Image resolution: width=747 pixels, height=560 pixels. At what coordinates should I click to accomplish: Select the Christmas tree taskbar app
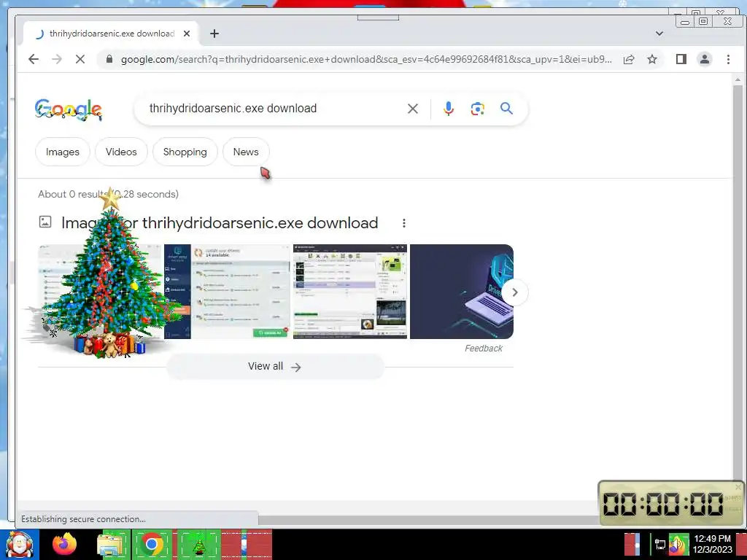click(x=199, y=545)
